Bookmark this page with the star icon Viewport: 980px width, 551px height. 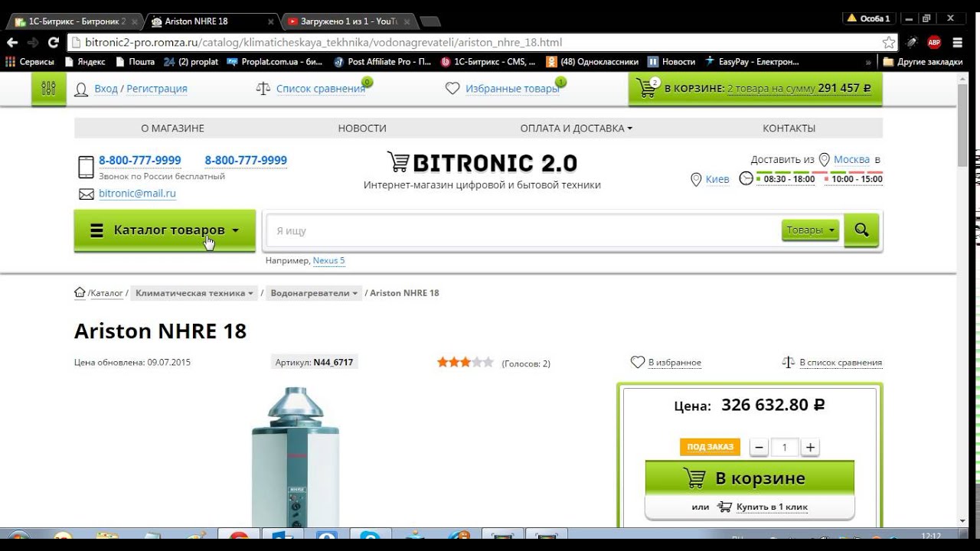[x=889, y=43]
